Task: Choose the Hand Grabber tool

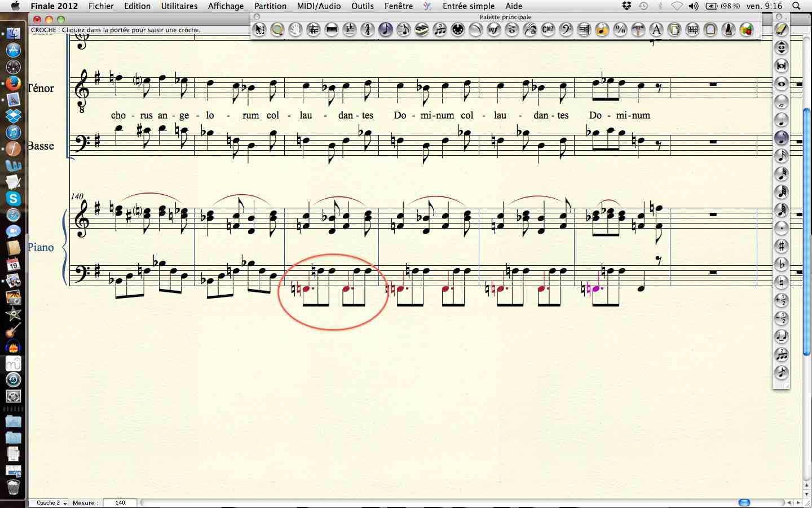Action: click(x=295, y=29)
